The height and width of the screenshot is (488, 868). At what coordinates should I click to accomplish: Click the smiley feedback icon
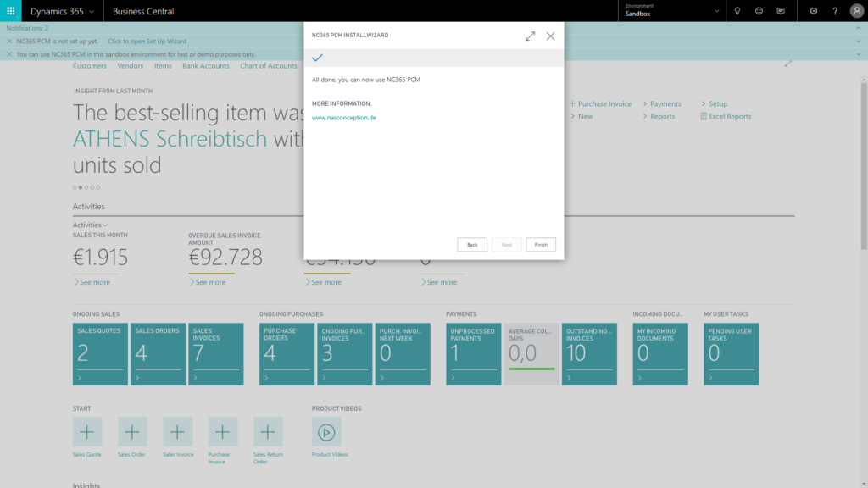[x=759, y=11]
